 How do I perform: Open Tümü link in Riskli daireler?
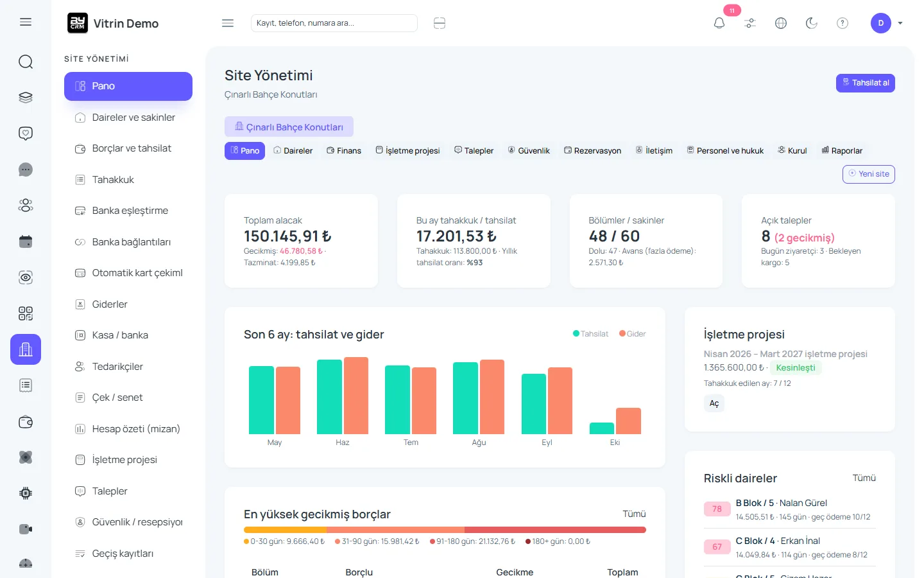pos(864,478)
